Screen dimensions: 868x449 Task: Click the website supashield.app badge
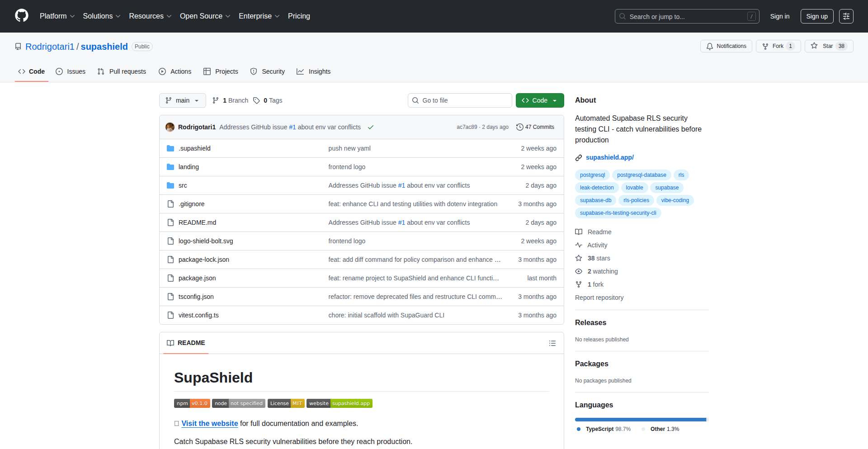340,403
